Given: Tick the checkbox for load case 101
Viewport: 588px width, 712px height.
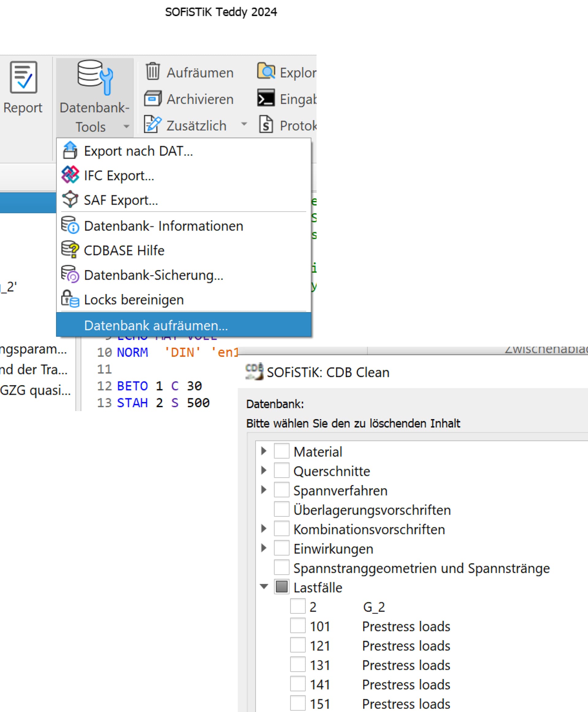Looking at the screenshot, I should point(298,626).
